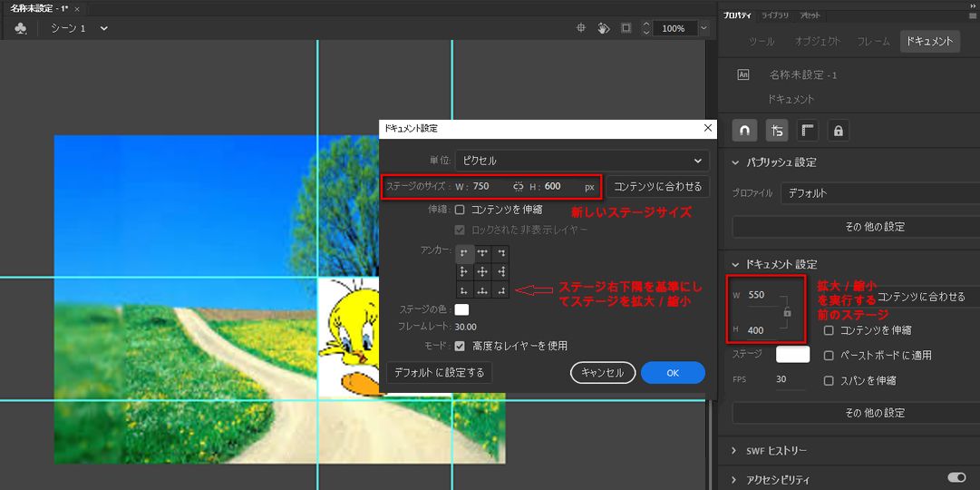Click the rotation tool hand icon
980x490 pixels.
(x=603, y=28)
